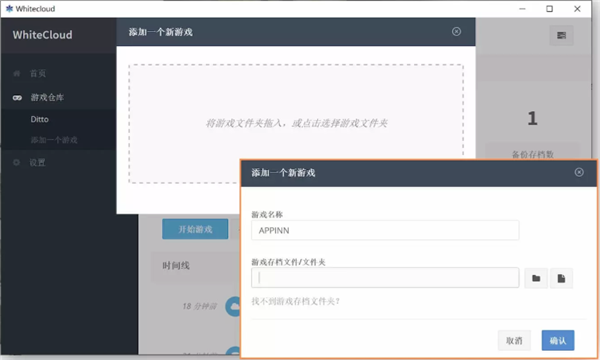Click the top-right menu icon button

coord(561,35)
